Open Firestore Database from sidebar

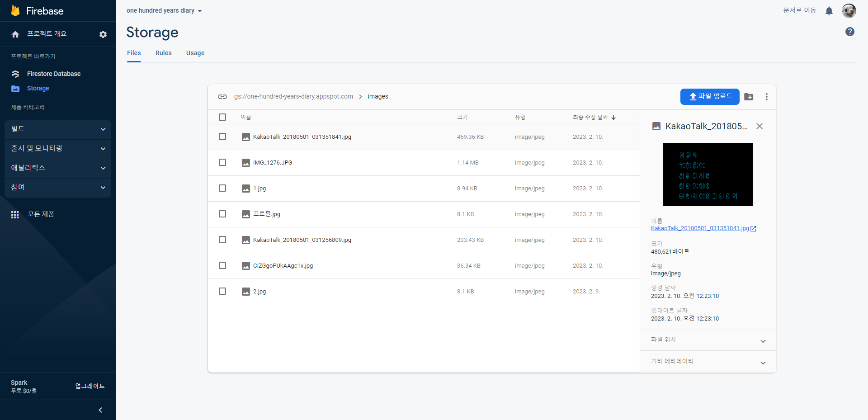point(54,74)
